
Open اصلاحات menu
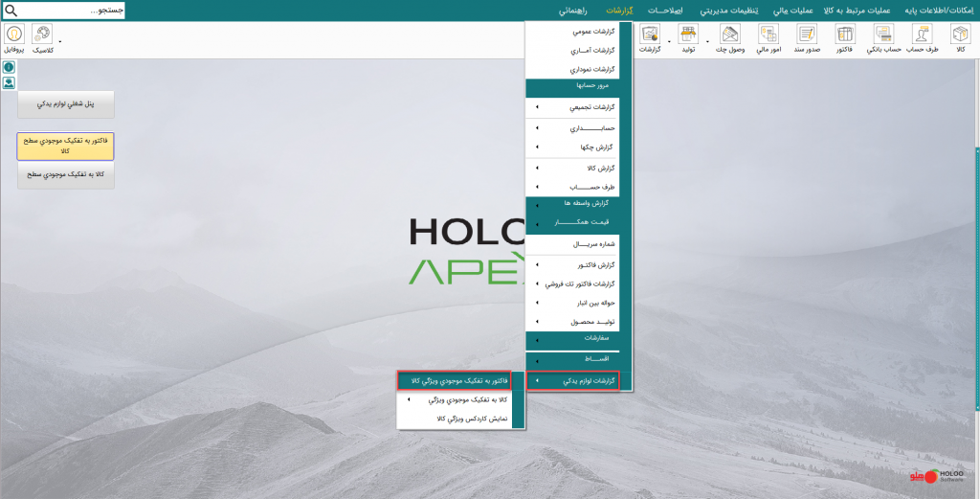click(x=665, y=11)
